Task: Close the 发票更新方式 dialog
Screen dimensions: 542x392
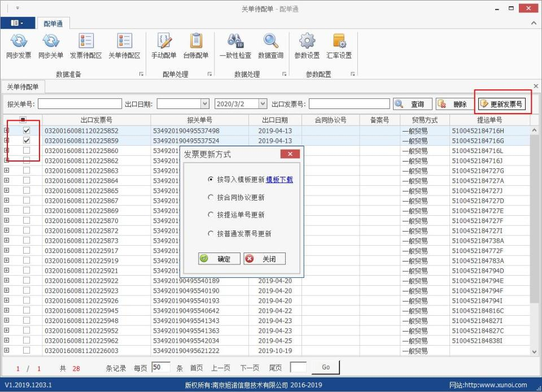Action: pyautogui.click(x=290, y=154)
